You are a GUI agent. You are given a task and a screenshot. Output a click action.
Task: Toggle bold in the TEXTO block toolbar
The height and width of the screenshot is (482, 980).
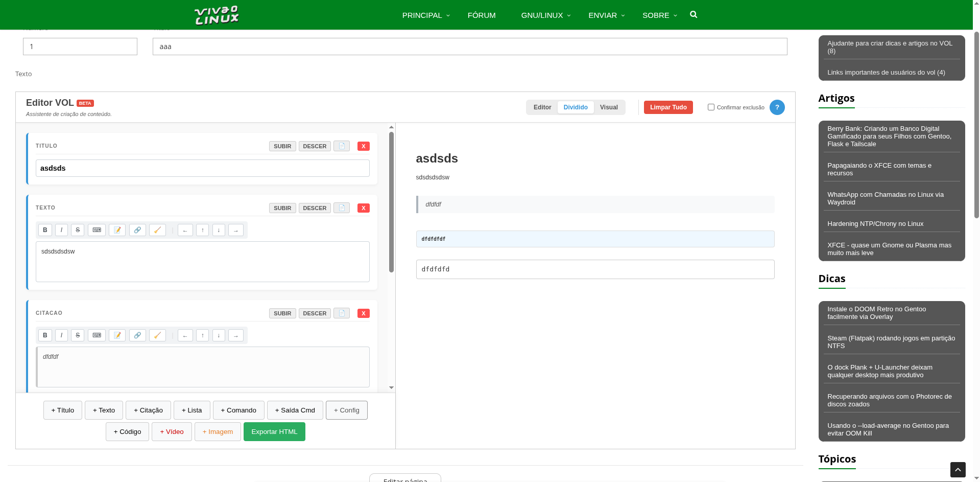pyautogui.click(x=45, y=230)
